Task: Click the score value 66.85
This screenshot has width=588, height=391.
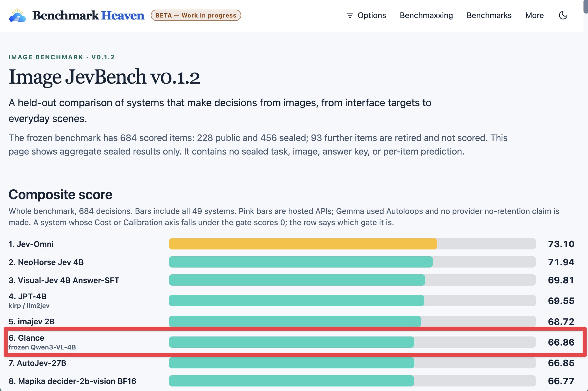Action: 561,363
